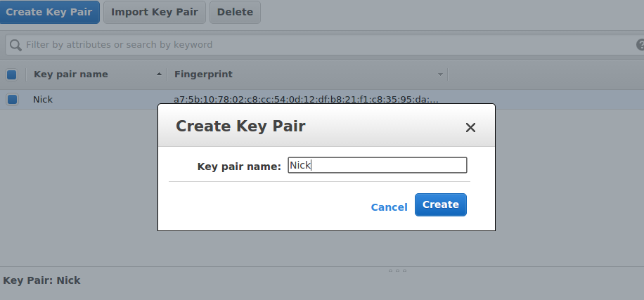
Task: Click the Nick fingerprint value
Action: [306, 99]
